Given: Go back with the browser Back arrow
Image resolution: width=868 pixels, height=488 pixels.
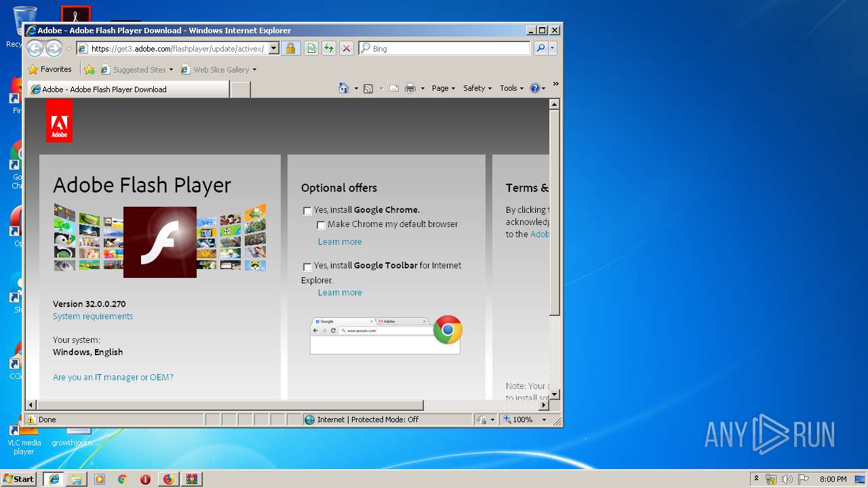Looking at the screenshot, I should [35, 48].
